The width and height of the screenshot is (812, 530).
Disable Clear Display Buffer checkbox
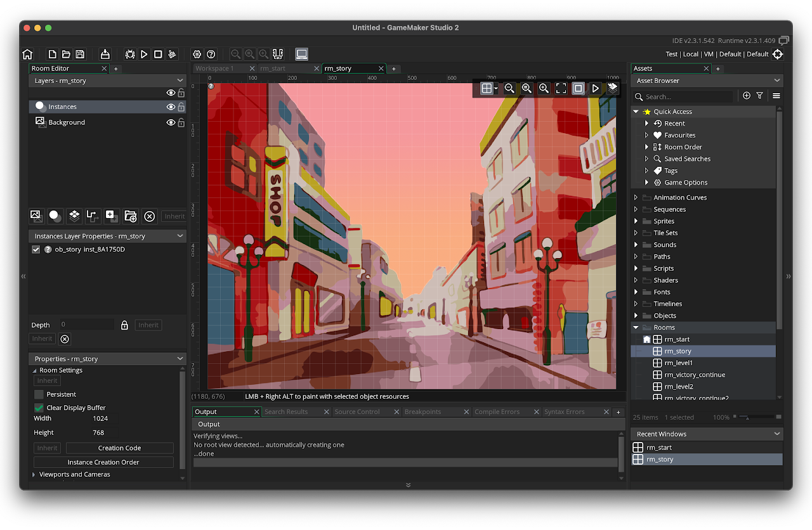(x=39, y=408)
